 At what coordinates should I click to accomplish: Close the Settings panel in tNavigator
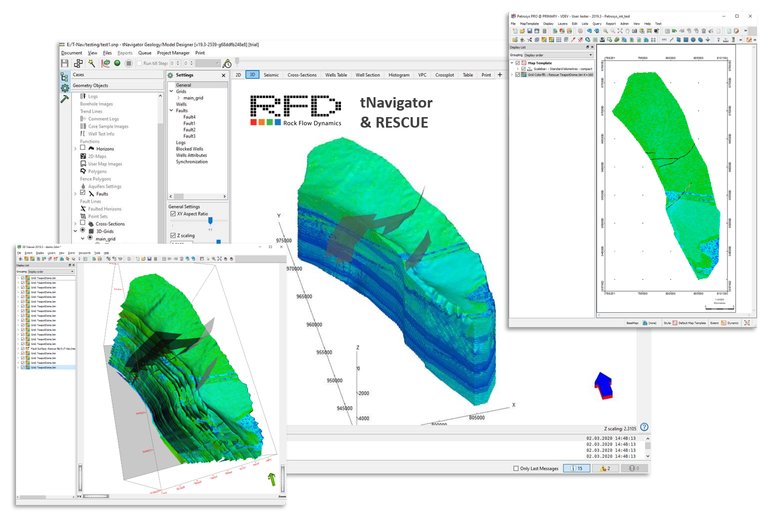click(x=224, y=75)
